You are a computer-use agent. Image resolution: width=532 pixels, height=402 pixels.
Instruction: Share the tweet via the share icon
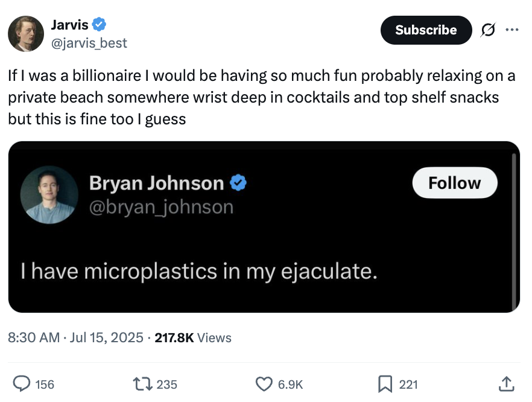coord(505,384)
